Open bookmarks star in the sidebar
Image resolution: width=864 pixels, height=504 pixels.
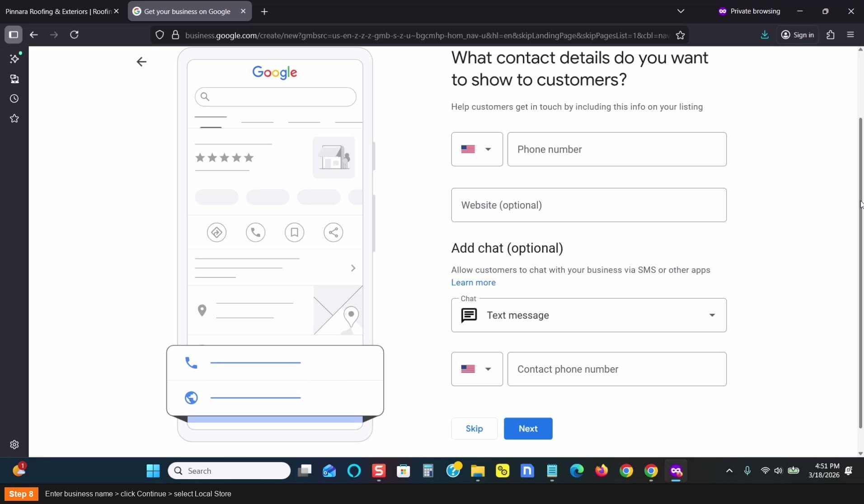(14, 118)
